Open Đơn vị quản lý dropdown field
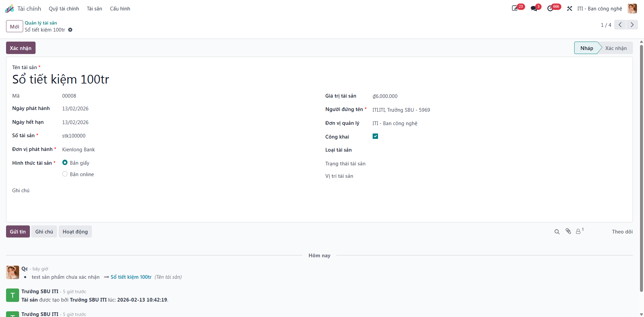Viewport: 644px width, 317px height. 395,123
